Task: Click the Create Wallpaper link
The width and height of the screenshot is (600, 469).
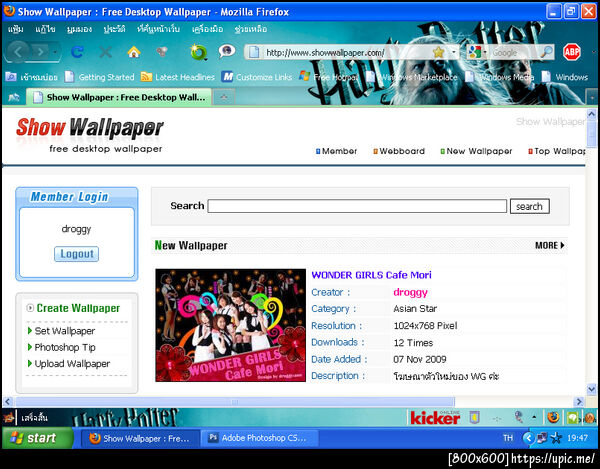Action: 78,308
